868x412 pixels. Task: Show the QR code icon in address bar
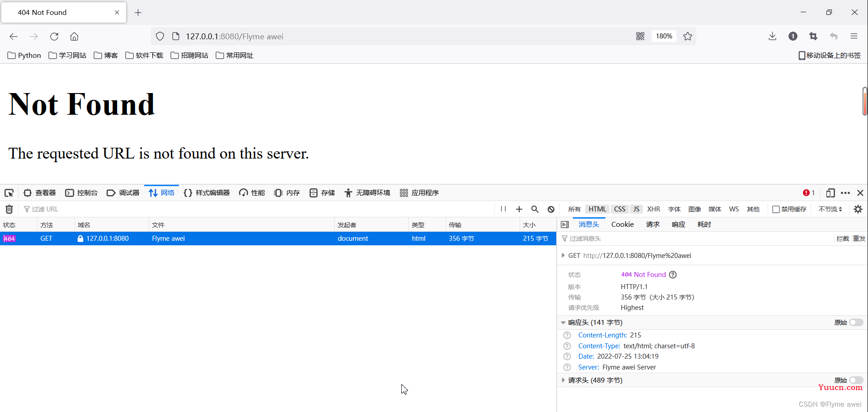[x=640, y=36]
